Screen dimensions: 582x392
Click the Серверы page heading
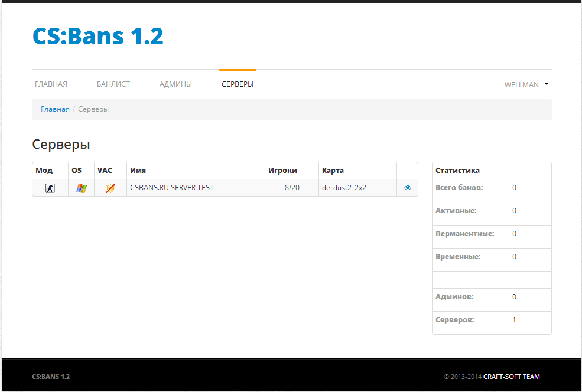point(61,144)
